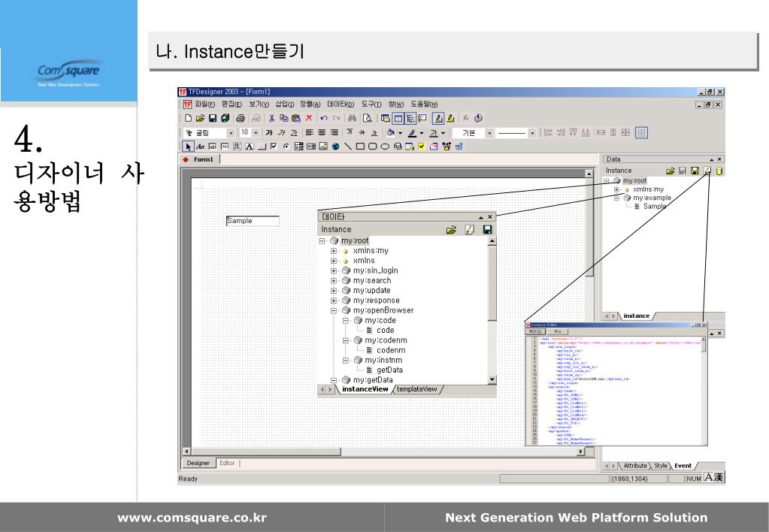Image resolution: width=769 pixels, height=532 pixels.
Task: Switch to the templateView tab
Action: click(x=417, y=389)
